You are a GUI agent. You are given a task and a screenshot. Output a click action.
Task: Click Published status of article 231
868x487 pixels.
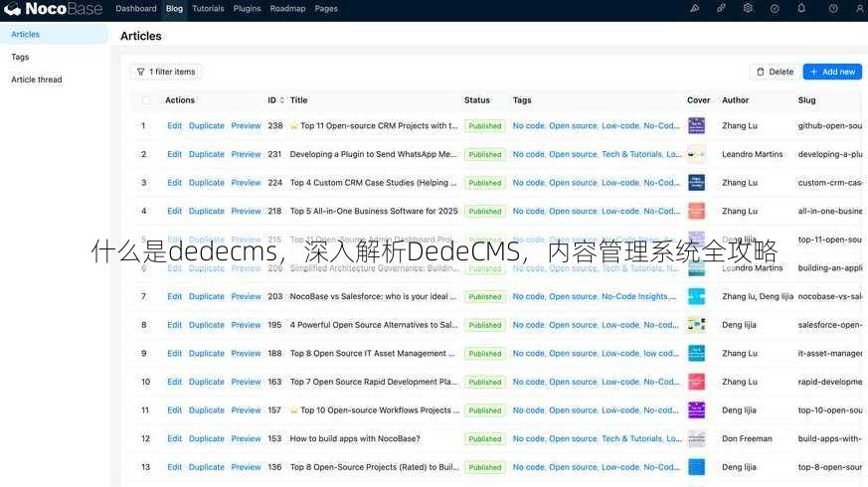pos(484,154)
